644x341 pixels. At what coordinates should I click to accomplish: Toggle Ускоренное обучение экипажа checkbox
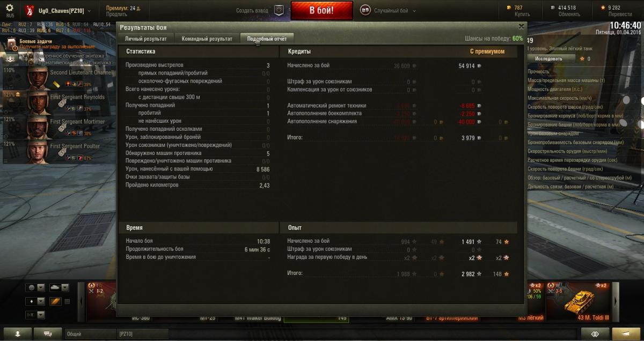(x=31, y=56)
